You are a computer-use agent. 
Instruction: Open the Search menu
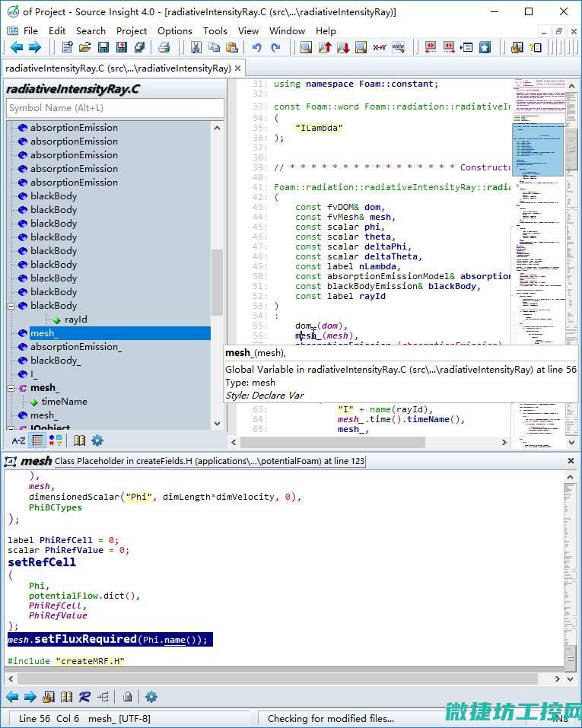(x=91, y=31)
